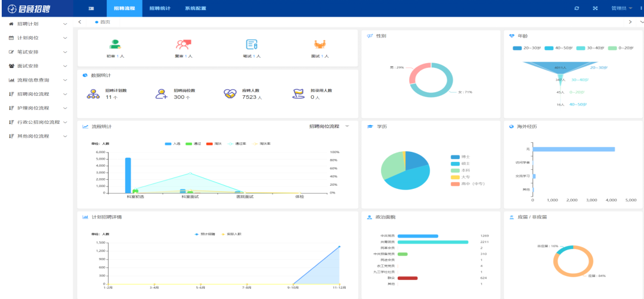This screenshot has width=644, height=299.
Task: Switch to the 招聘统计 top tab
Action: tap(159, 8)
